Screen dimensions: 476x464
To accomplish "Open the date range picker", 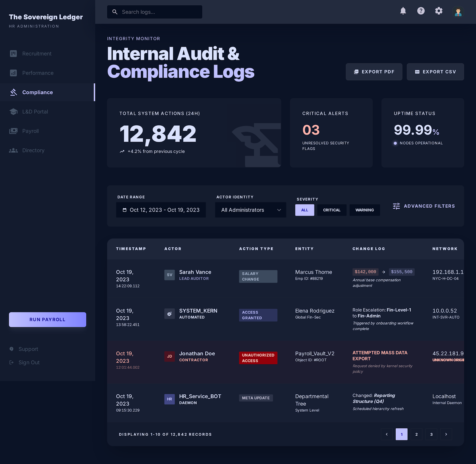I will tap(161, 210).
